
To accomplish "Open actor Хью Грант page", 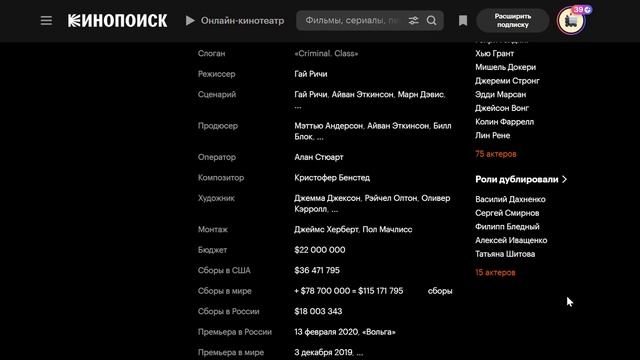I will [x=494, y=53].
